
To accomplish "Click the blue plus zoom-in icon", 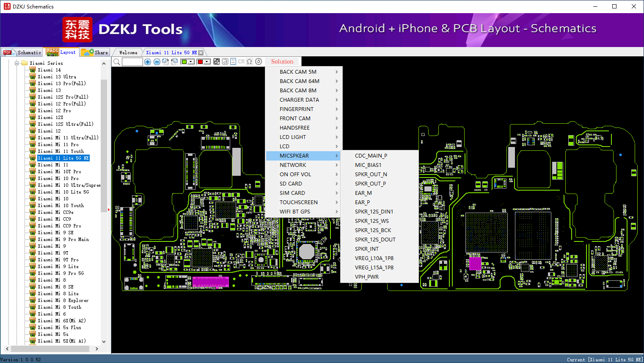I will tap(148, 62).
